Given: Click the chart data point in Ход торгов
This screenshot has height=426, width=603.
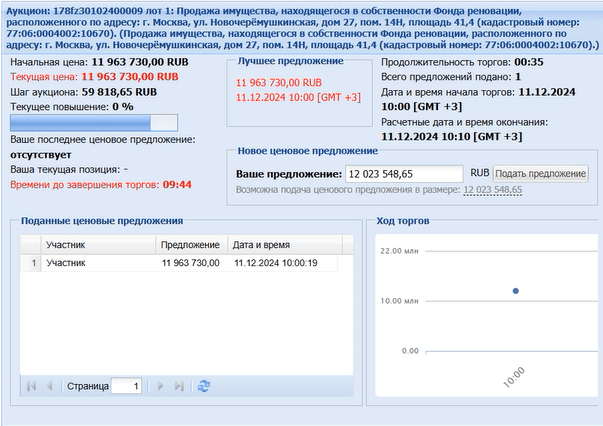Looking at the screenshot, I should [516, 291].
